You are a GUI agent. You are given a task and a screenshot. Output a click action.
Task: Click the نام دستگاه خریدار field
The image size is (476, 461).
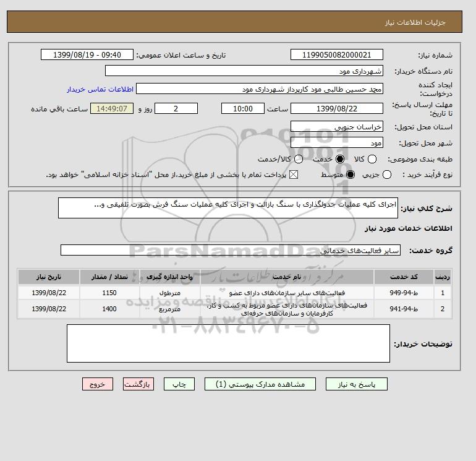244,71
